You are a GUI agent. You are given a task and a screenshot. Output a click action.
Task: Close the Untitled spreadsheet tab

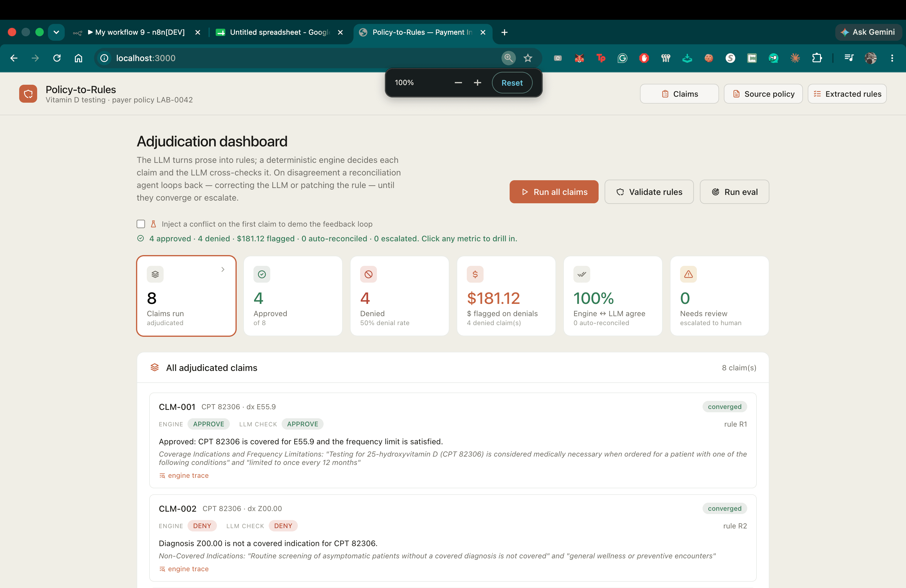[340, 32]
